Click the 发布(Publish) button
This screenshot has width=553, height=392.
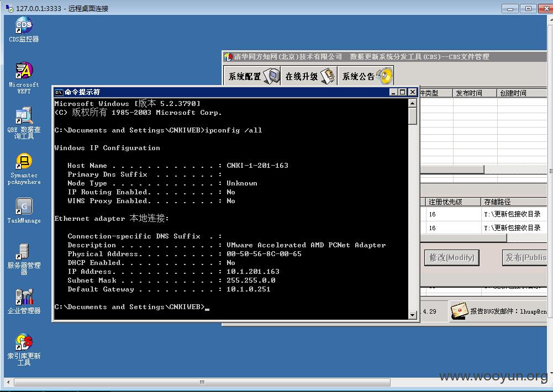(525, 258)
